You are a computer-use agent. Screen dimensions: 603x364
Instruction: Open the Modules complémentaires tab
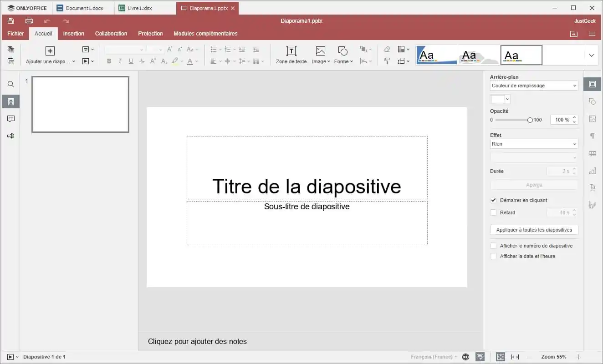tap(205, 34)
